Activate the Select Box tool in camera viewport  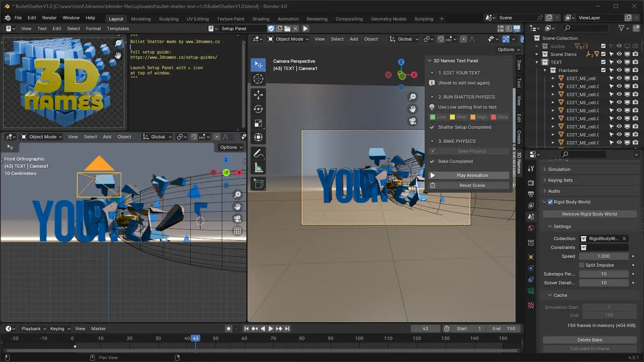(258, 65)
